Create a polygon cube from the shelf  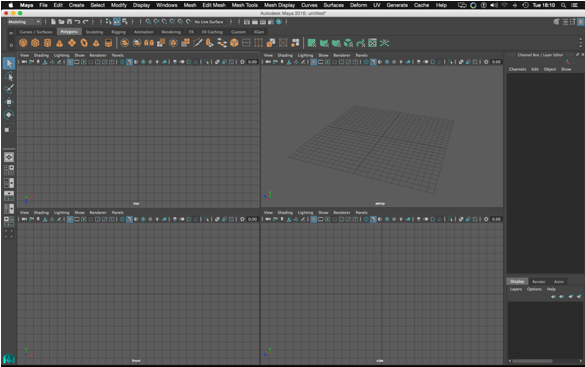click(35, 43)
